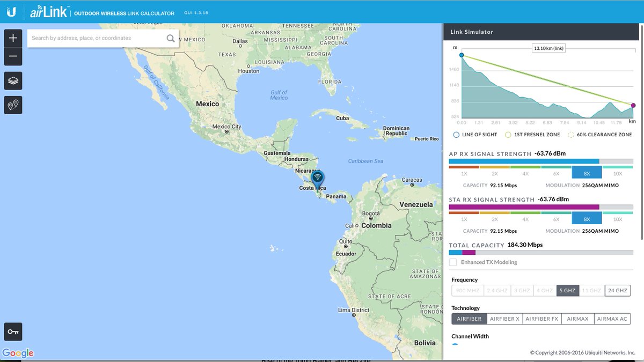Screen dimensions: 644x362
Task: Select 900 MHz frequency
Action: 467,291
